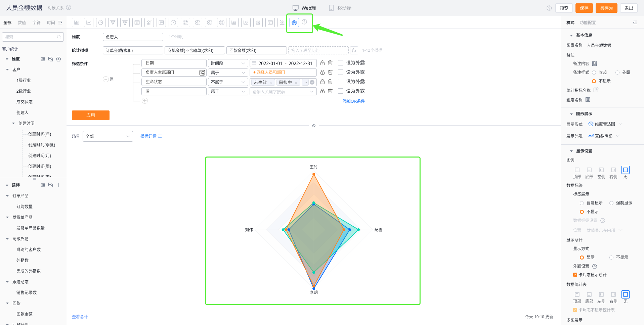Click the field search input box

[x=33, y=37]
